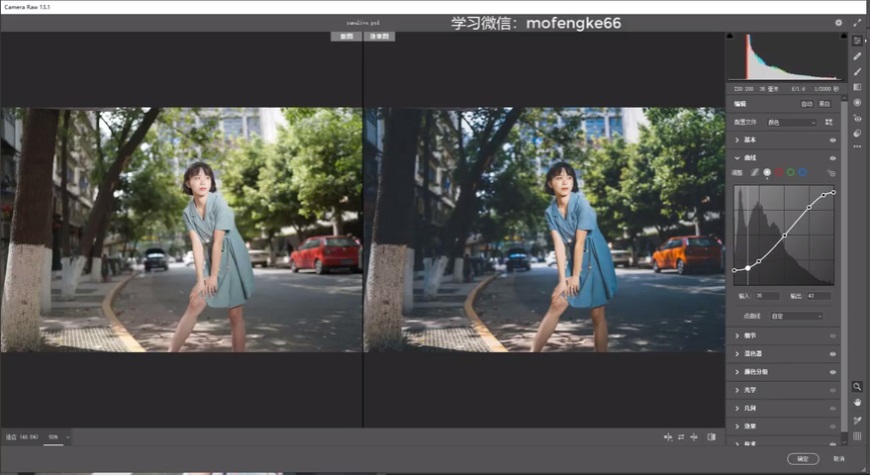Click the curve input value field

point(767,296)
